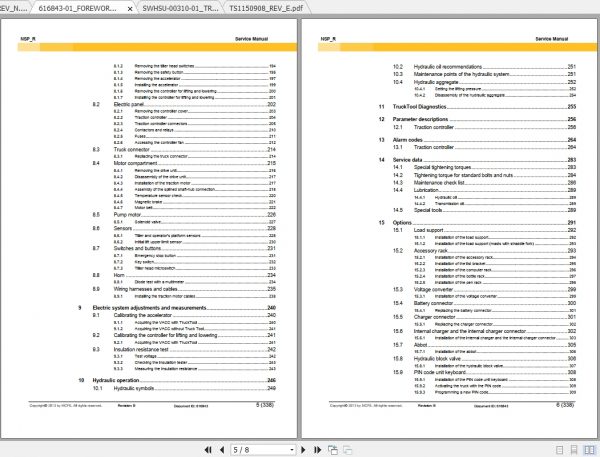Click TOC entry 13.1 Traction controller

(484, 147)
